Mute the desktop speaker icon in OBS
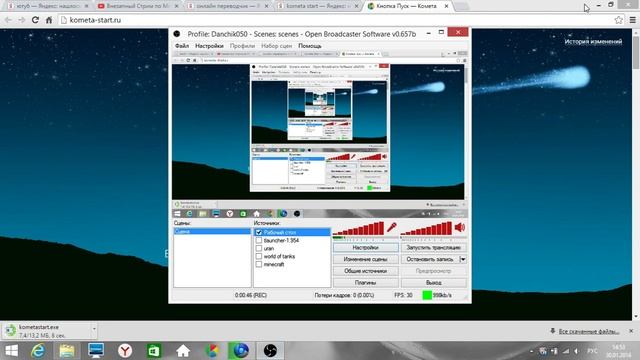 coord(460,227)
